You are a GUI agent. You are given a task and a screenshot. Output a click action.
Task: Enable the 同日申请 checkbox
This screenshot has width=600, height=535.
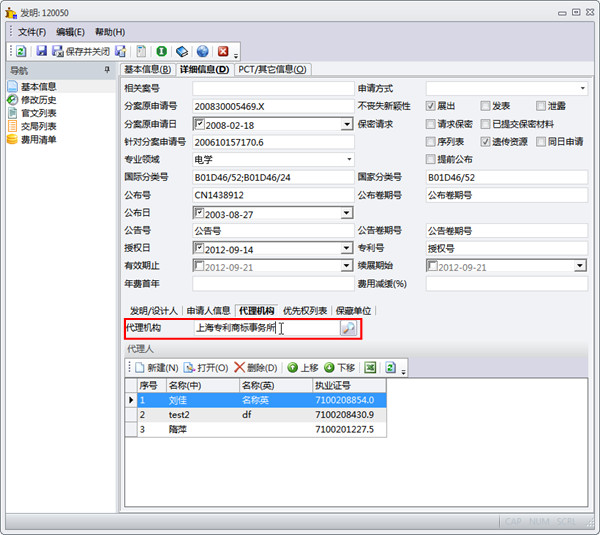click(541, 142)
